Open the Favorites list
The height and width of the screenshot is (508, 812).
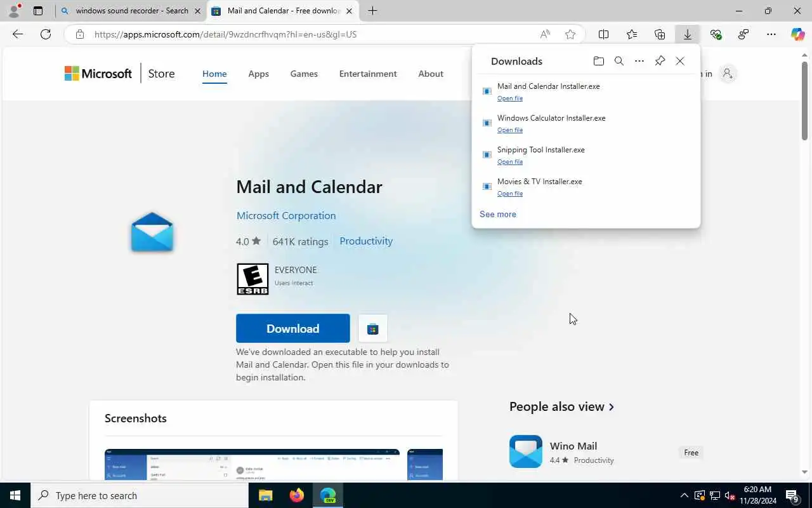(632, 34)
